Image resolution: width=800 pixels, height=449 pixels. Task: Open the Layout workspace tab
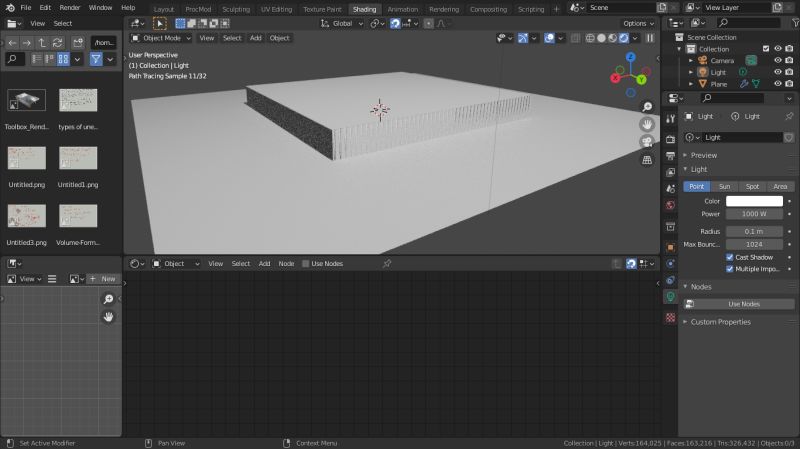tap(164, 9)
